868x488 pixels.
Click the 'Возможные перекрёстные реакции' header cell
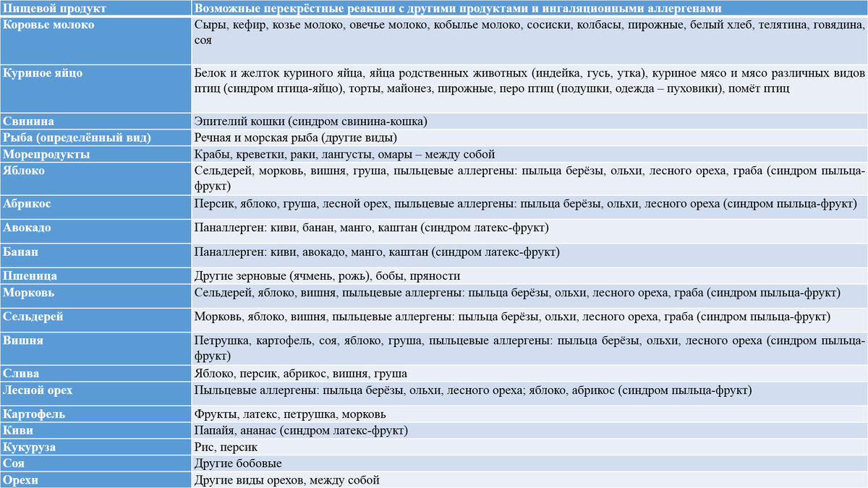tap(530, 8)
